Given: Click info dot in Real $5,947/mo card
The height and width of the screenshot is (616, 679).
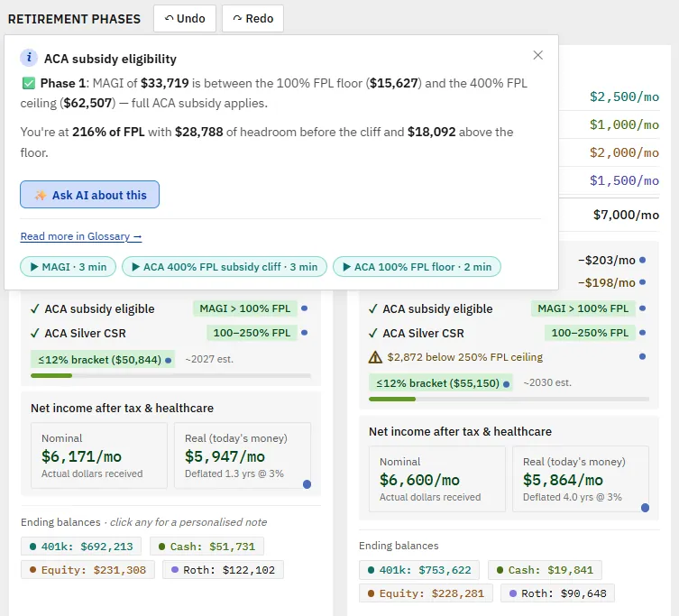Looking at the screenshot, I should pyautogui.click(x=307, y=484).
